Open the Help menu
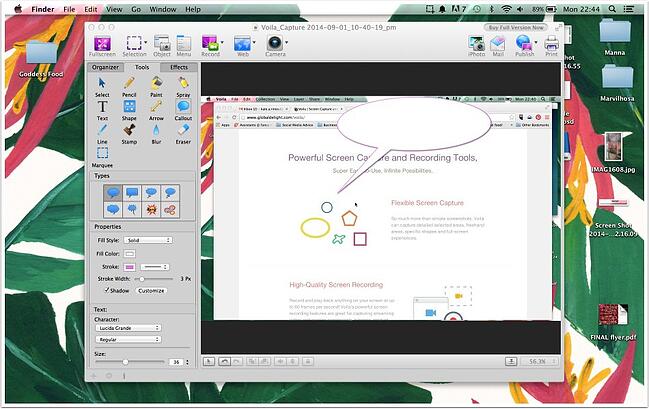Screen dimensions: 649x409 coord(192,9)
